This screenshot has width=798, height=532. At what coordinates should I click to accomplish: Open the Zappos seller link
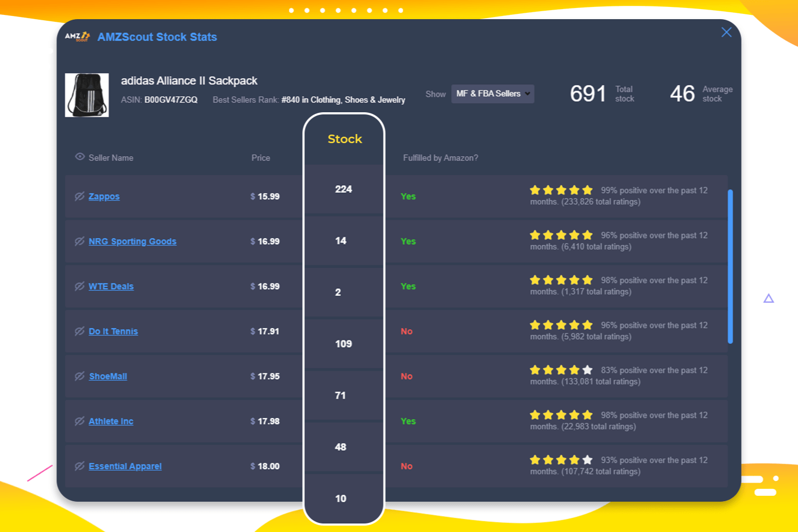pyautogui.click(x=104, y=196)
